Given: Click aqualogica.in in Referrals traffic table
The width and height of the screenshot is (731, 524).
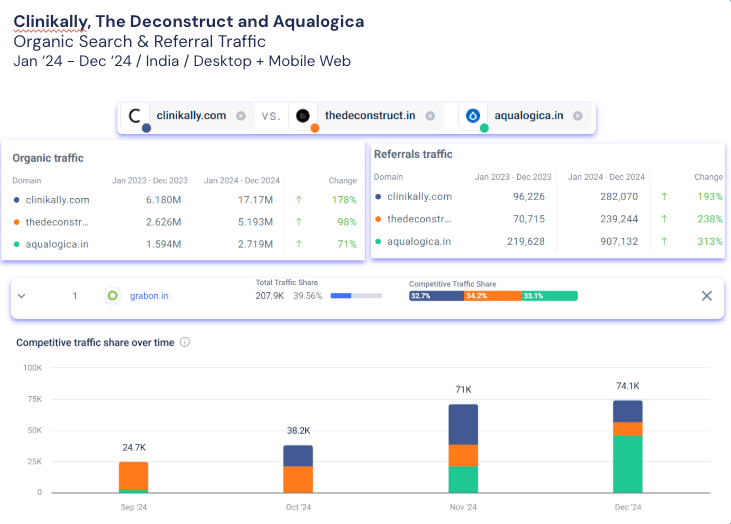Looking at the screenshot, I should point(419,241).
